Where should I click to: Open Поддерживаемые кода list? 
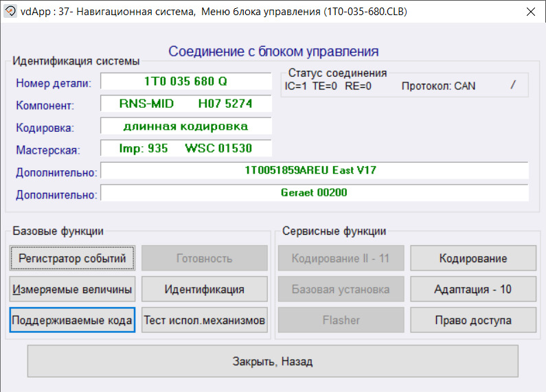tap(72, 320)
